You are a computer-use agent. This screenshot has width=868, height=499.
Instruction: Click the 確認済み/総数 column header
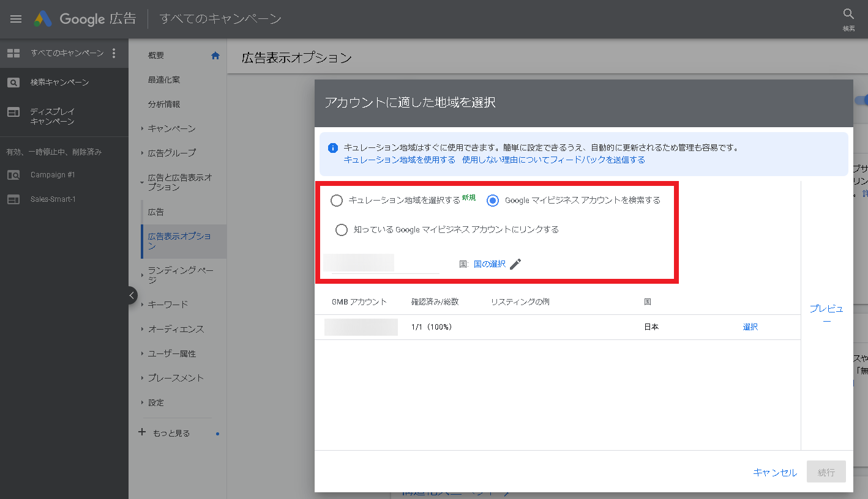click(435, 302)
